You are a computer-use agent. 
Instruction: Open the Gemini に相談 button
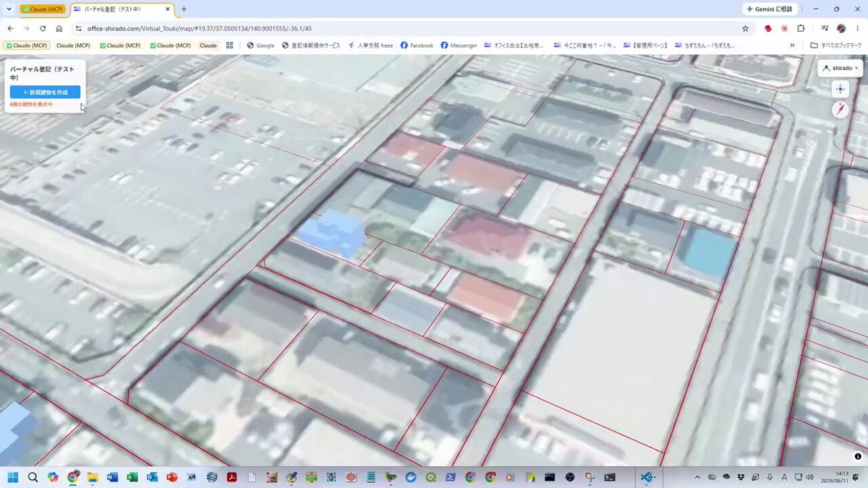point(770,9)
